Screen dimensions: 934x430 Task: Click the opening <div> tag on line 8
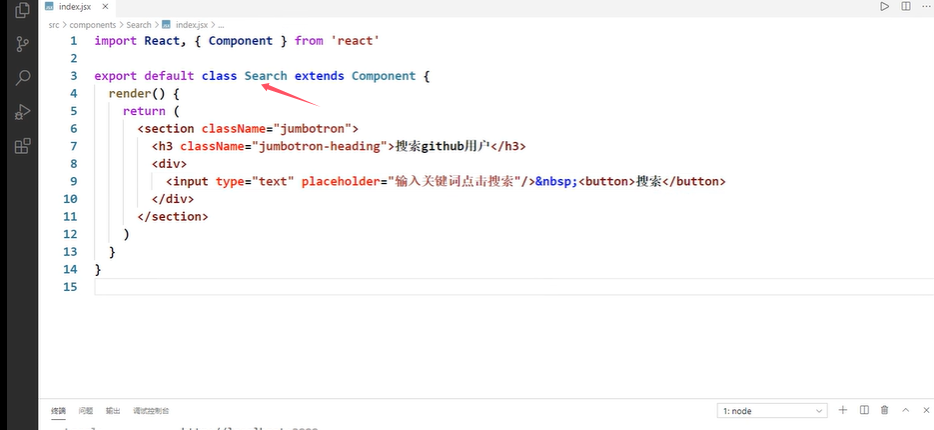click(169, 164)
